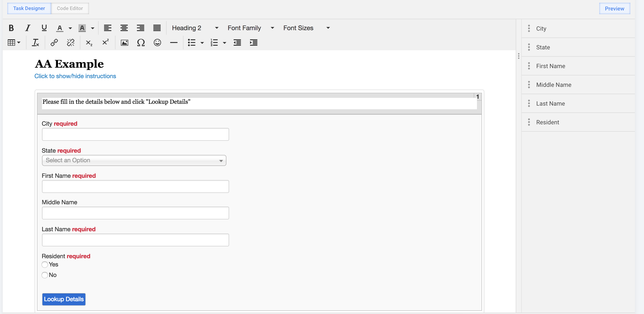Remove link with the unlink icon
This screenshot has width=644, height=314.
tap(71, 43)
